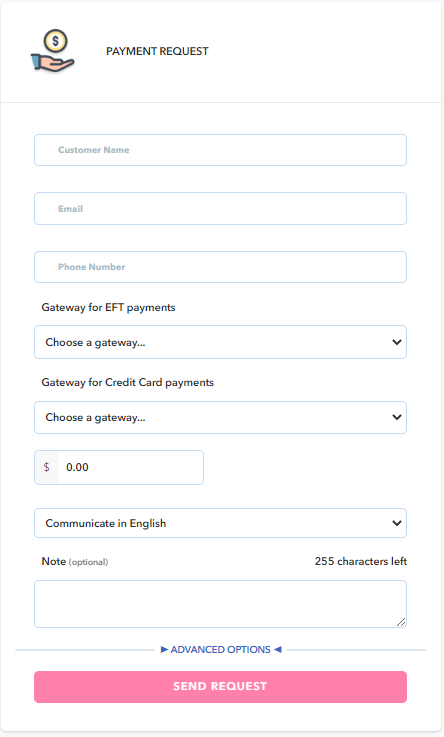Click inside the Note text area
The width and height of the screenshot is (444, 737).
pos(220,604)
